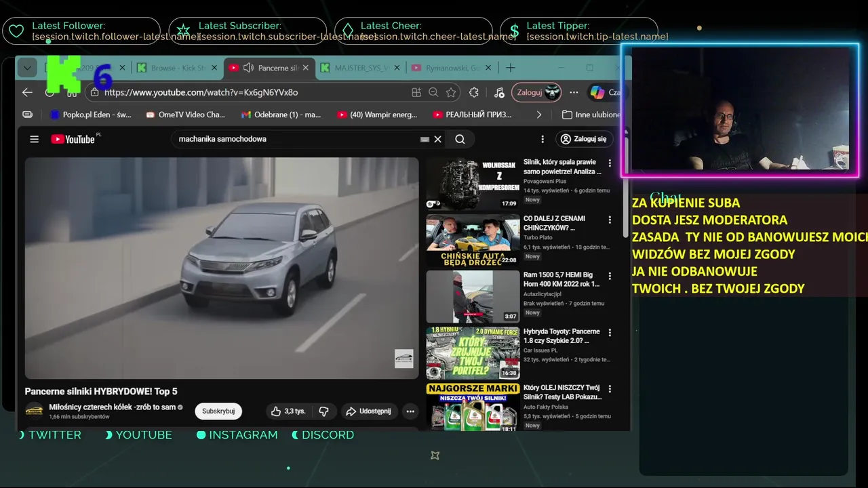The width and height of the screenshot is (868, 488).
Task: Open the Turbo Plato channel name
Action: [538, 238]
